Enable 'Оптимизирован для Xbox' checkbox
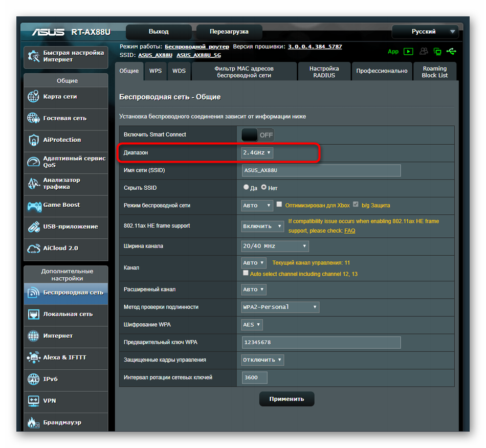Screen dimensions: 486x448 (279, 205)
